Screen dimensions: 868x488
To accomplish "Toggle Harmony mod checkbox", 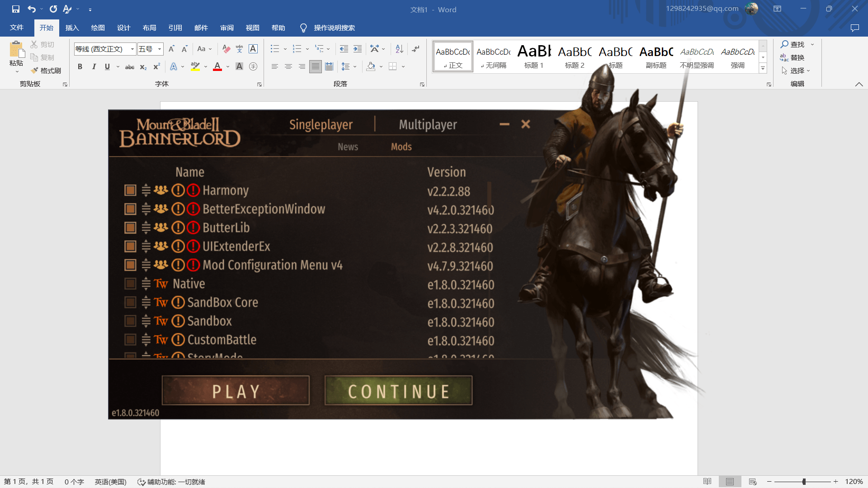I will 130,190.
